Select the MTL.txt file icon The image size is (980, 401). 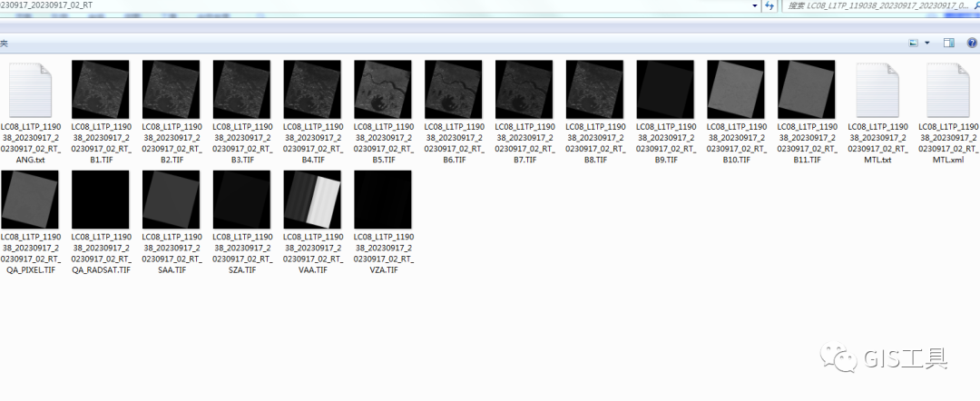[x=877, y=90]
